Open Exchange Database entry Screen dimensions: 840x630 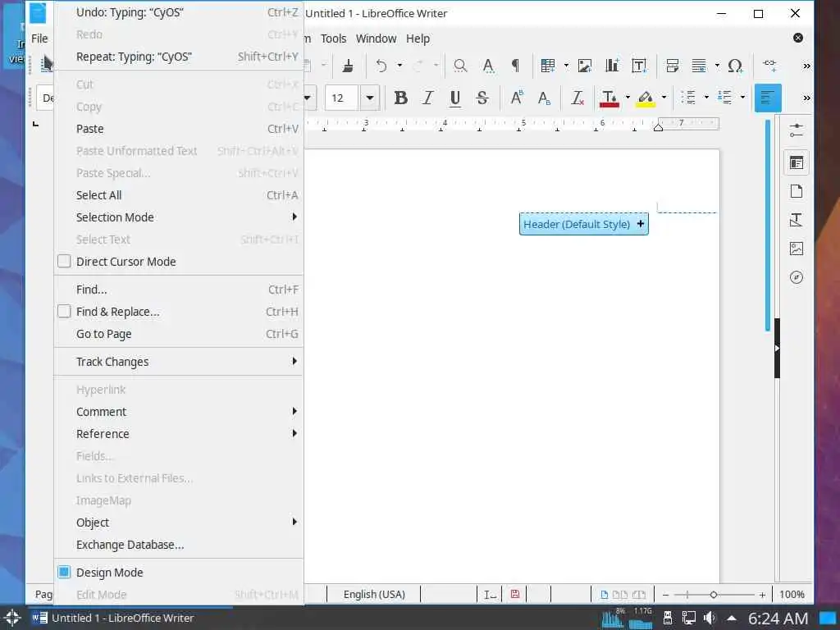point(179,545)
